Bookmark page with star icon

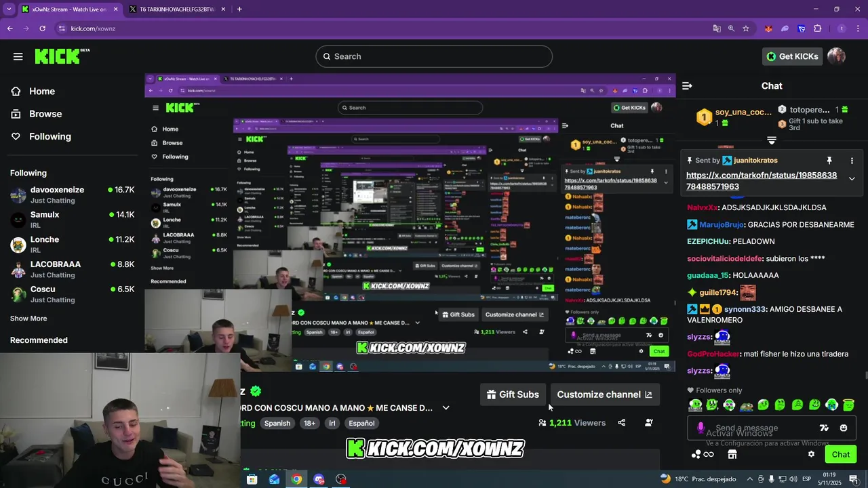[746, 28]
